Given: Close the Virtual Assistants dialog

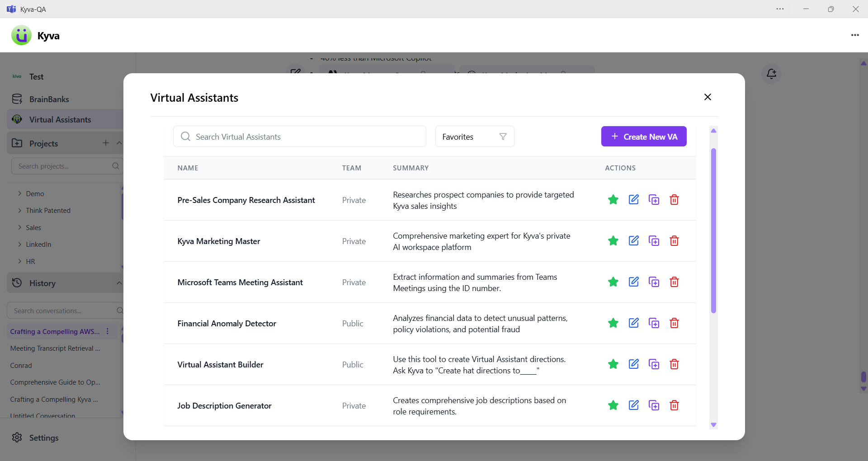Looking at the screenshot, I should [x=708, y=97].
